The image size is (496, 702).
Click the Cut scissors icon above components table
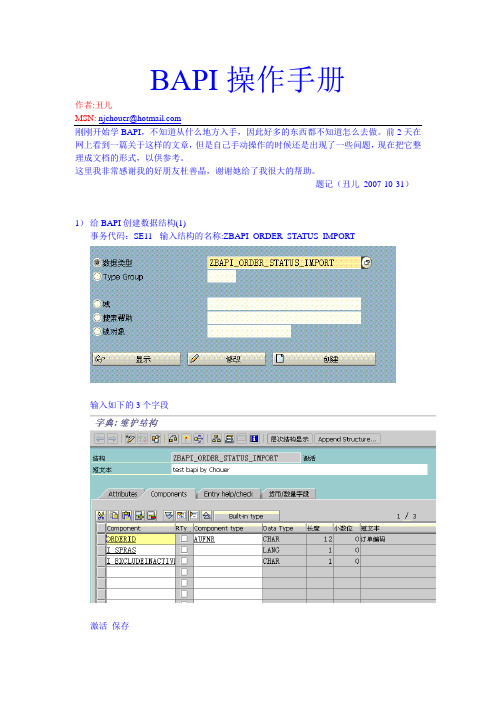[101, 516]
